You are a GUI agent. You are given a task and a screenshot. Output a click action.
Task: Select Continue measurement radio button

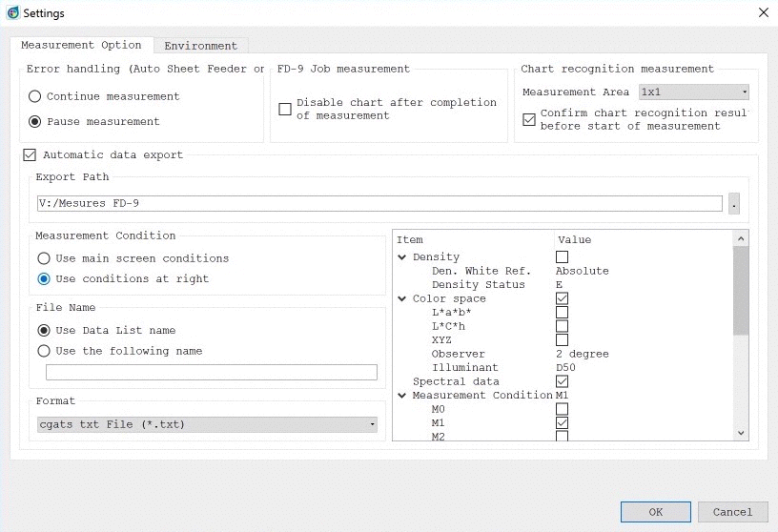click(35, 96)
